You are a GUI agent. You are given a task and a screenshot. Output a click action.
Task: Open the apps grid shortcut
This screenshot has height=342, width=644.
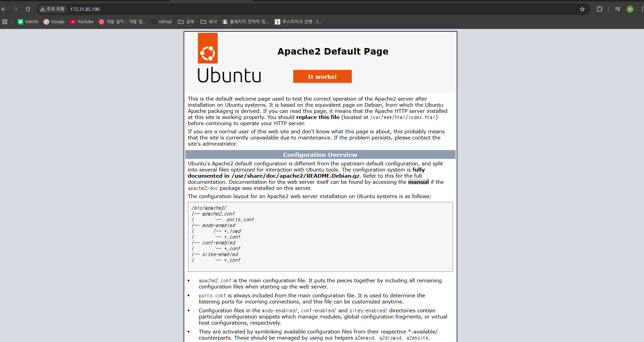5,22
